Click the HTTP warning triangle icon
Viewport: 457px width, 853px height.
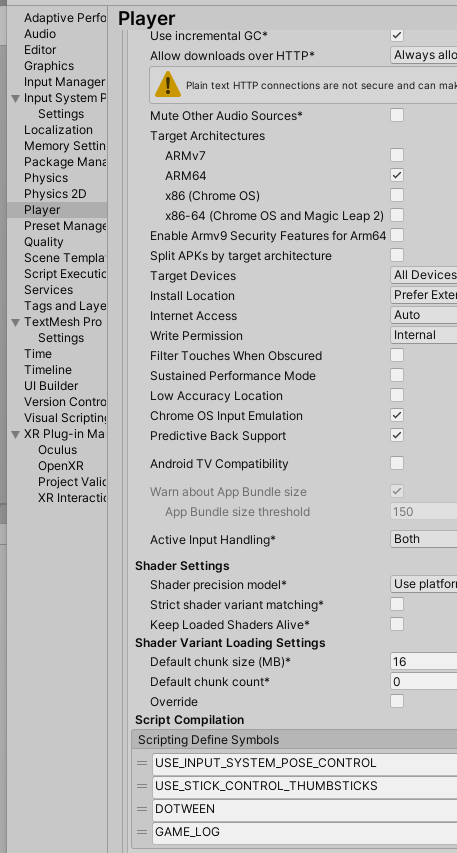(x=168, y=84)
